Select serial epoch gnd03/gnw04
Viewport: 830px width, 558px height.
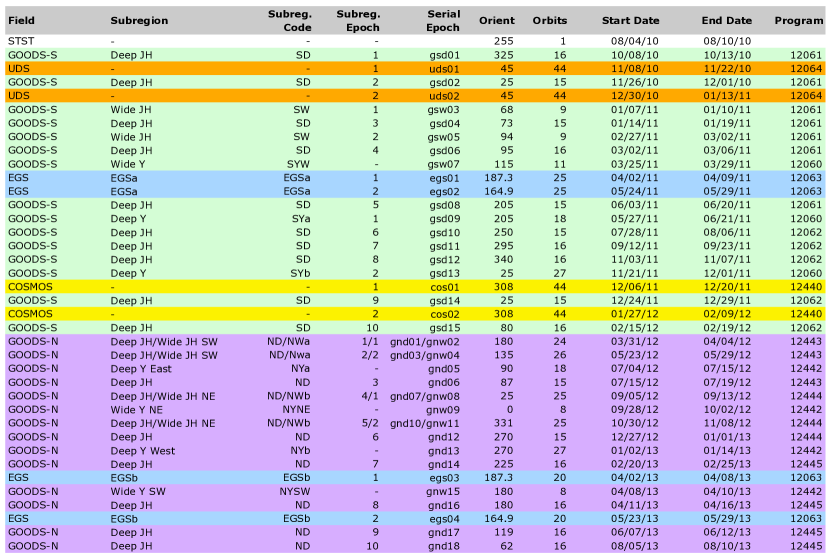pos(425,355)
